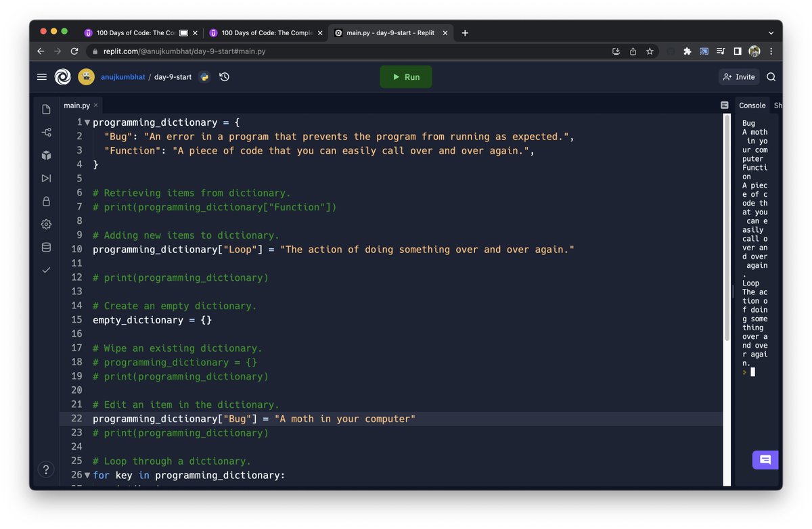Click the browser back arrow
Screen dimensions: 812x529
pyautogui.click(x=41, y=51)
